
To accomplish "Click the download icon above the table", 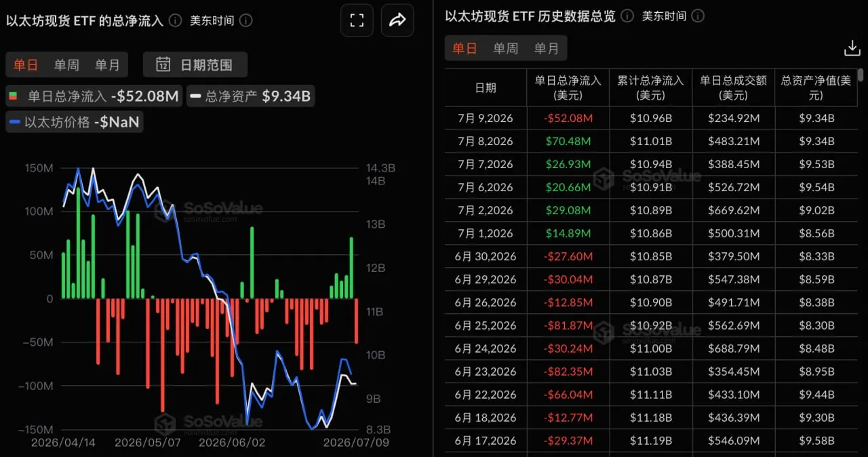I will tap(852, 48).
